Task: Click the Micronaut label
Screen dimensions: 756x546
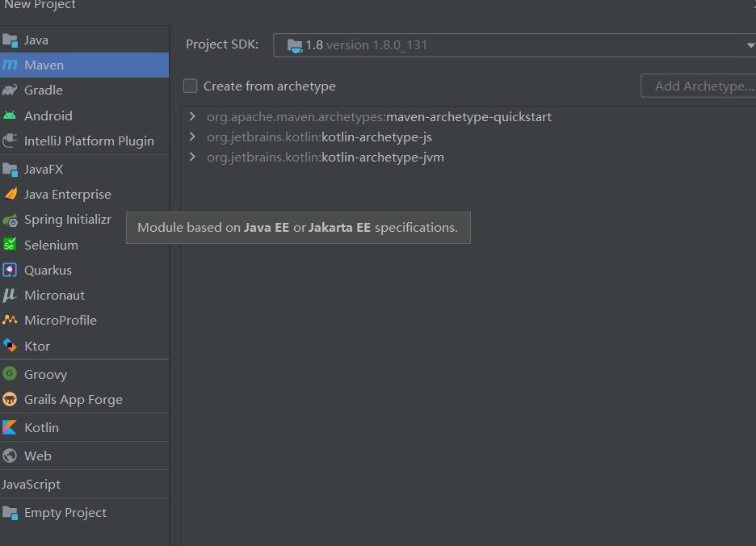Action: pos(54,295)
